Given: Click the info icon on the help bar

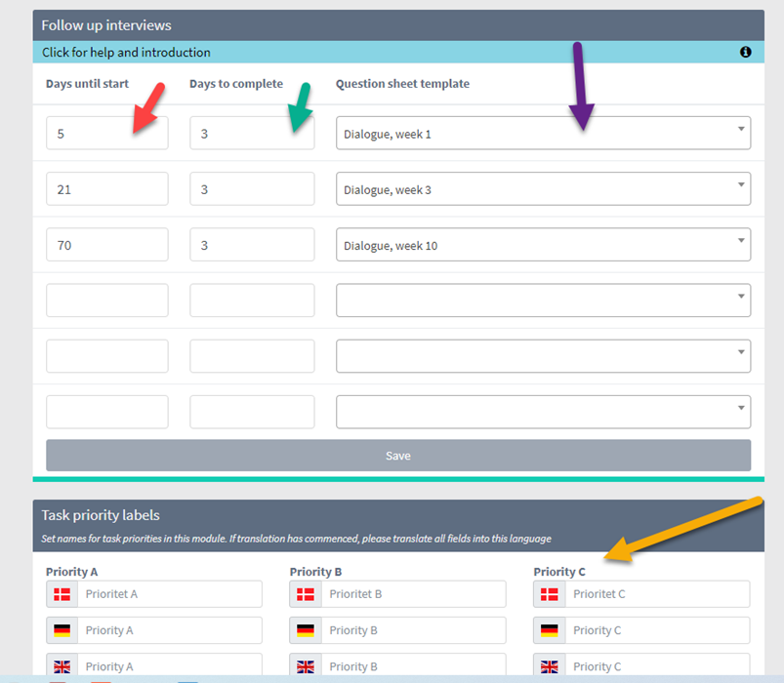Looking at the screenshot, I should point(745,52).
